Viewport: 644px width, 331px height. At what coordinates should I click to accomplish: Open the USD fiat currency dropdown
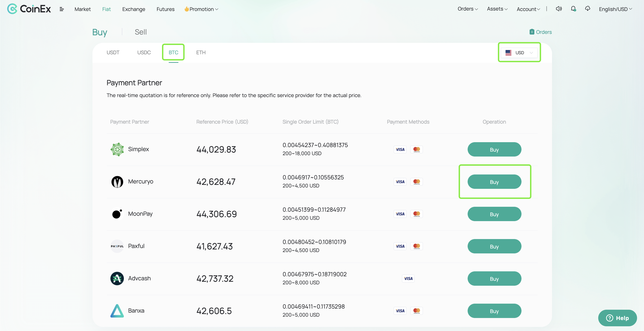[519, 53]
